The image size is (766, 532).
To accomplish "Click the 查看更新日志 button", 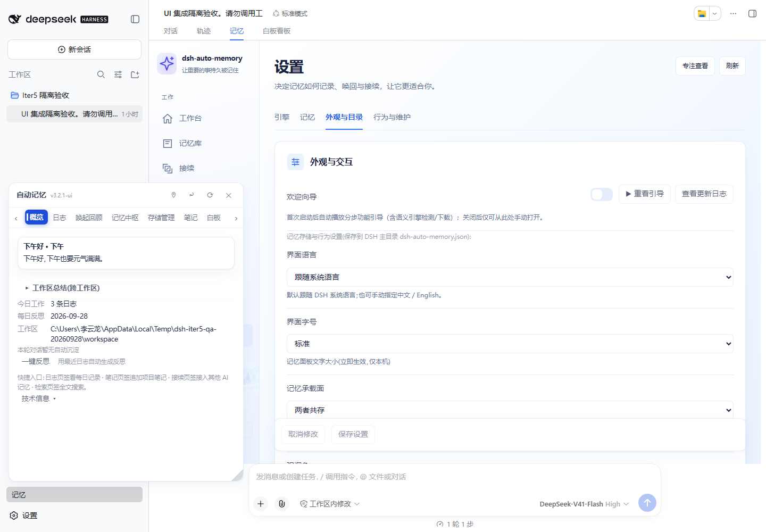I will pyautogui.click(x=704, y=194).
